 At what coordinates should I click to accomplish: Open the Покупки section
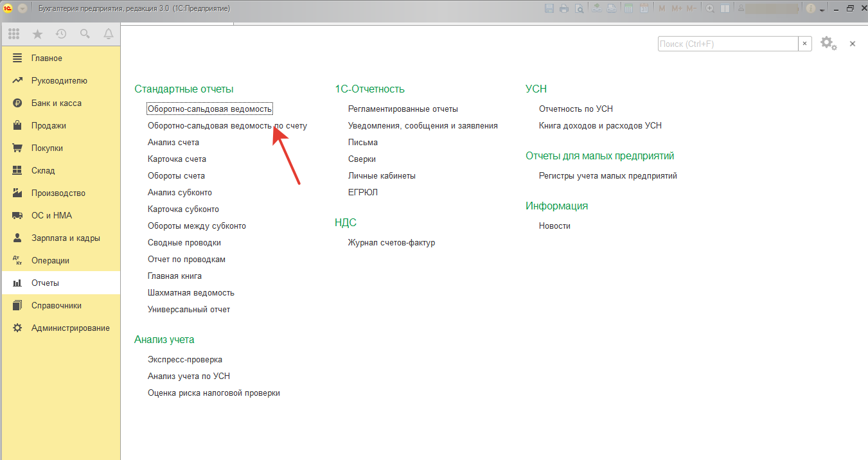point(60,148)
